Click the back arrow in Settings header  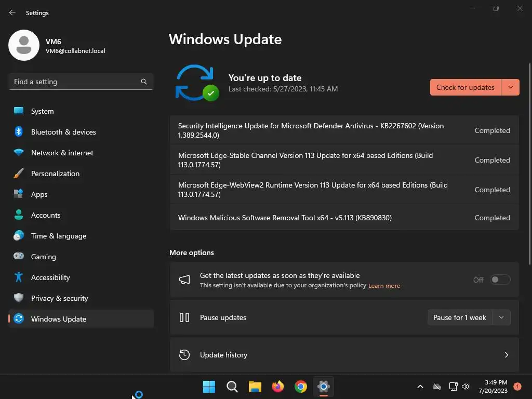[x=12, y=12]
